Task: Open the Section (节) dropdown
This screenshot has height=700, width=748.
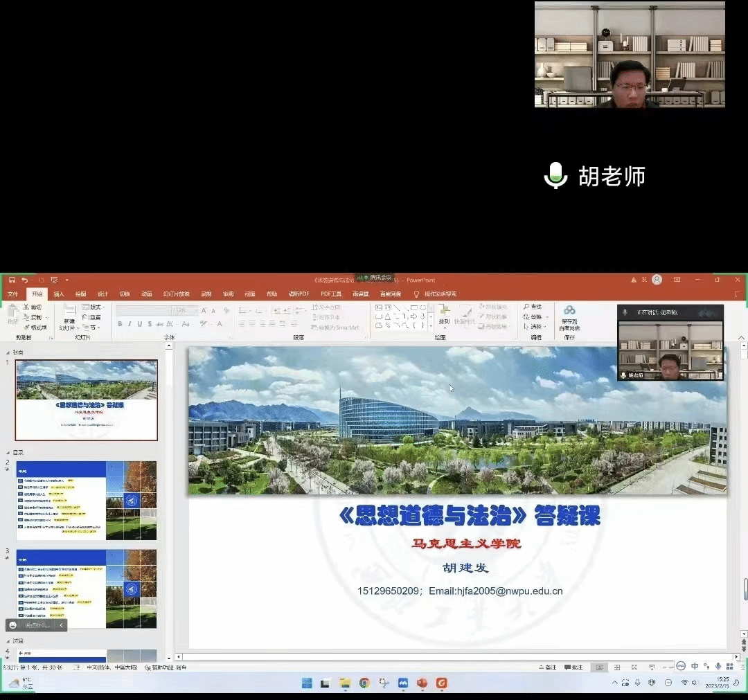Action: pyautogui.click(x=91, y=327)
